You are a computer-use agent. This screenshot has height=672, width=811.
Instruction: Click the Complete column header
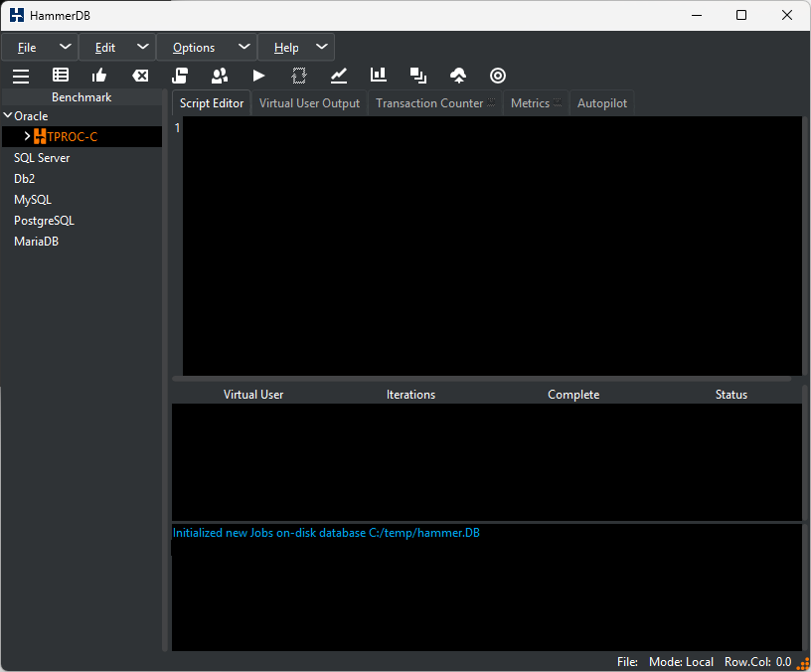tap(573, 395)
